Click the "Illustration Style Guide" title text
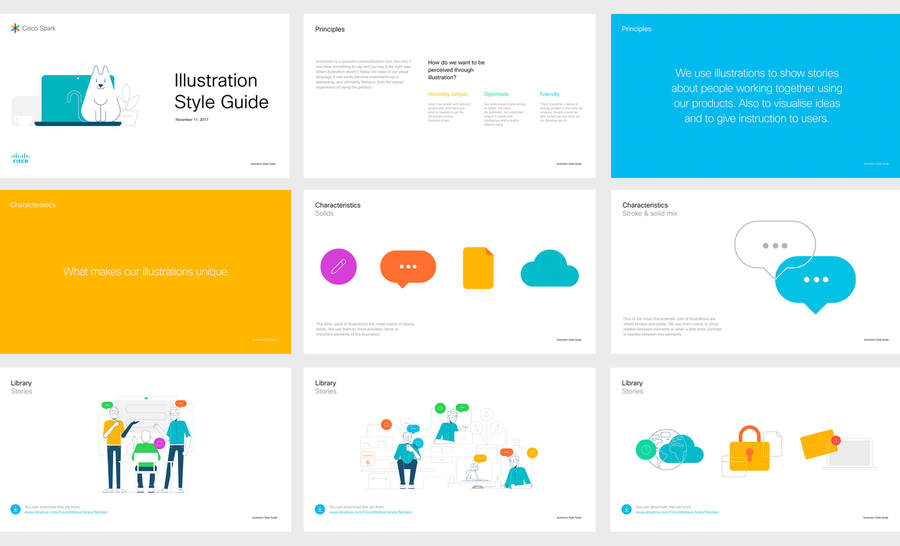 pos(221,91)
